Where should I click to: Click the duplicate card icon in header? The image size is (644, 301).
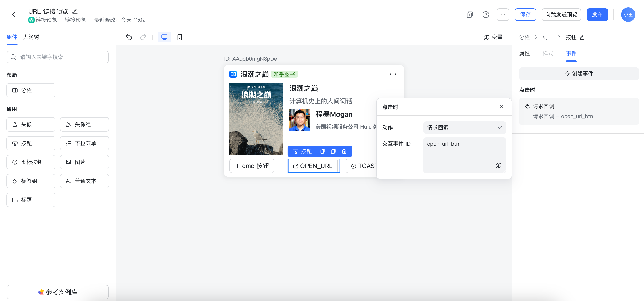470,15
